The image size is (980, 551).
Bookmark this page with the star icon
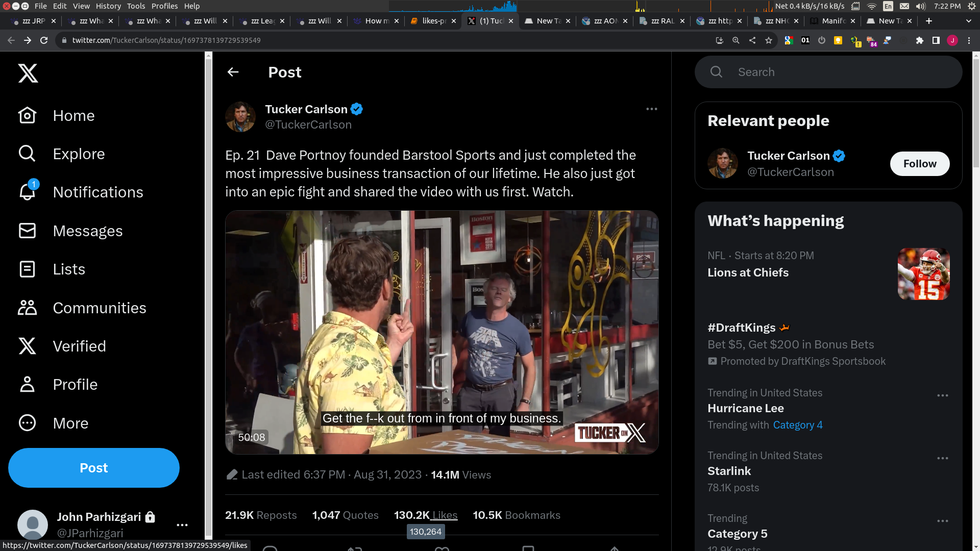769,40
